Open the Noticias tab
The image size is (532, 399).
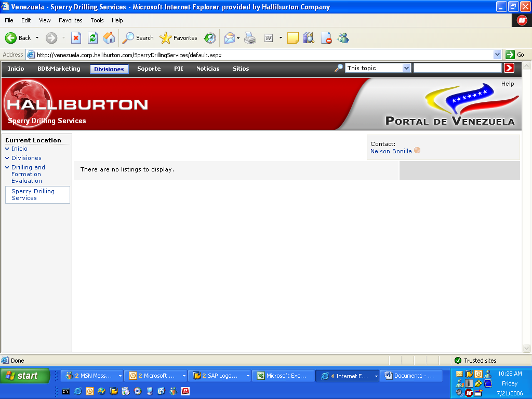coord(208,69)
